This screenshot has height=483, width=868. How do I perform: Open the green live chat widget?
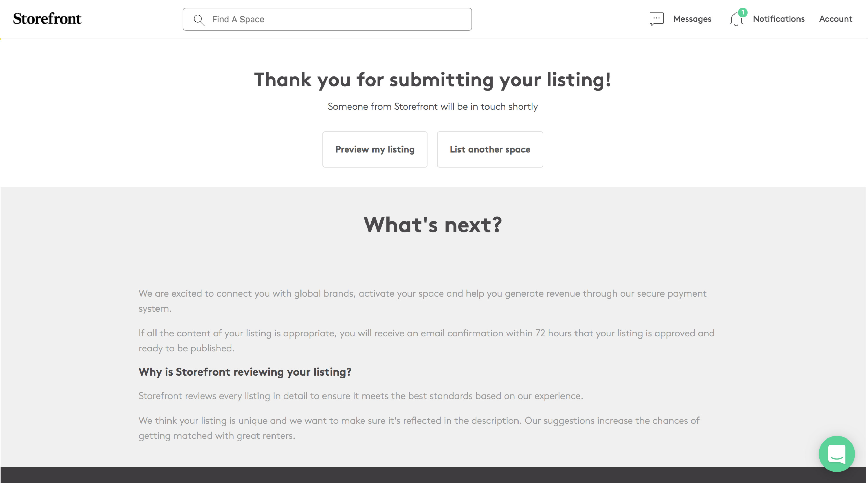pos(837,454)
